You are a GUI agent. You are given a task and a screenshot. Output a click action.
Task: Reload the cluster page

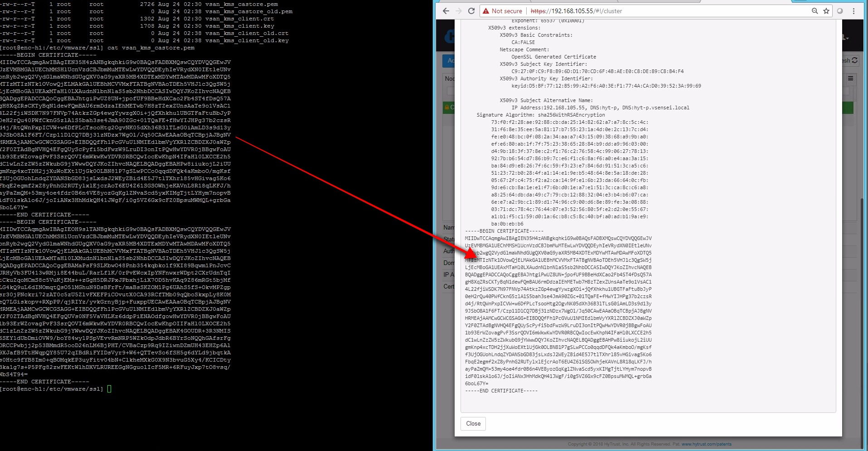pyautogui.click(x=471, y=11)
